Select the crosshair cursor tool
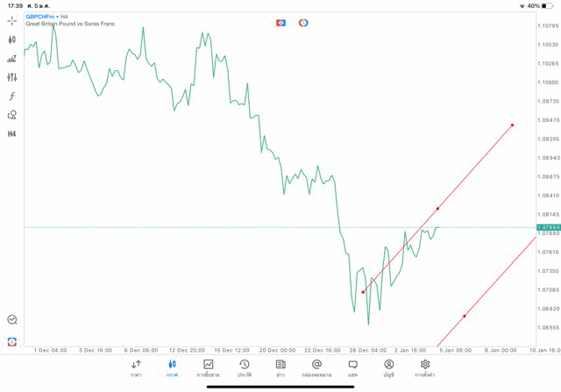This screenshot has height=392, width=561. [x=12, y=20]
